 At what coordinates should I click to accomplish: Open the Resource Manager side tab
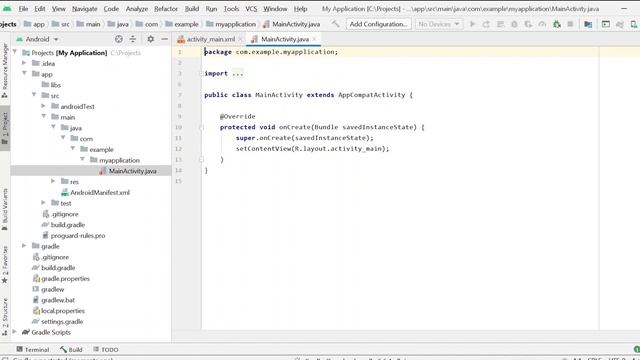coord(5,70)
